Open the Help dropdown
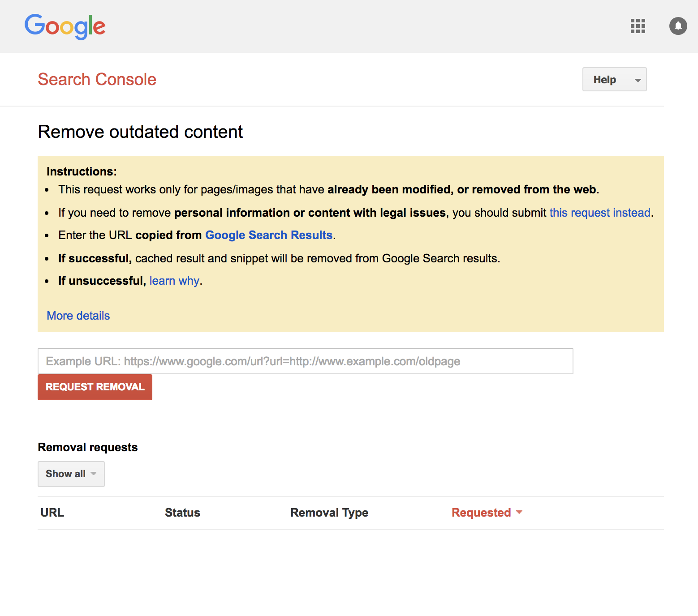Image resolution: width=698 pixels, height=616 pixels. [x=614, y=79]
